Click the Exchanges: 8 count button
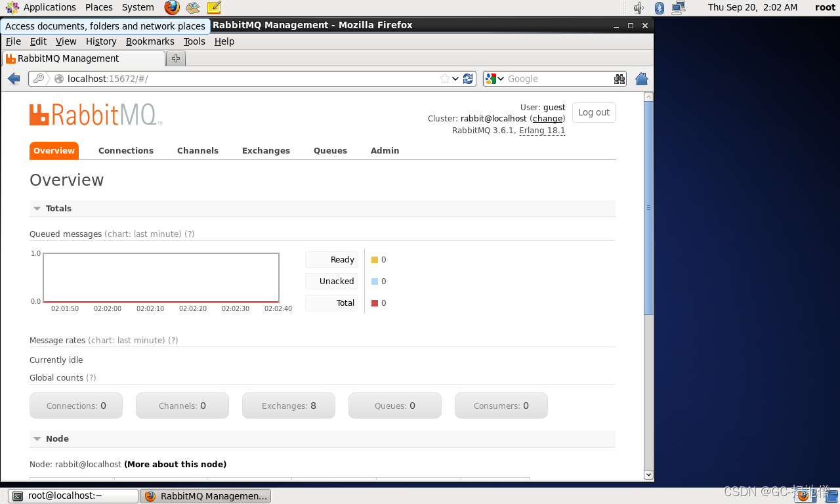840x504 pixels. [x=289, y=406]
